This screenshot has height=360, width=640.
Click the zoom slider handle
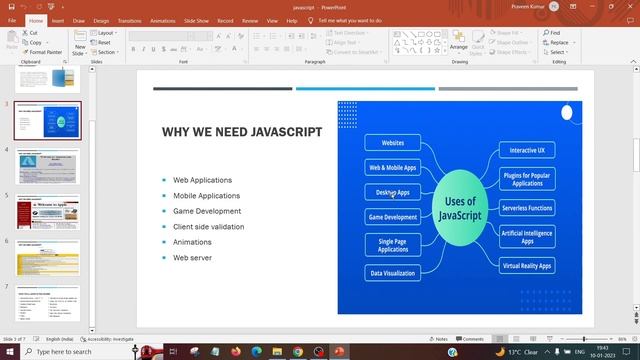[x=584, y=339]
